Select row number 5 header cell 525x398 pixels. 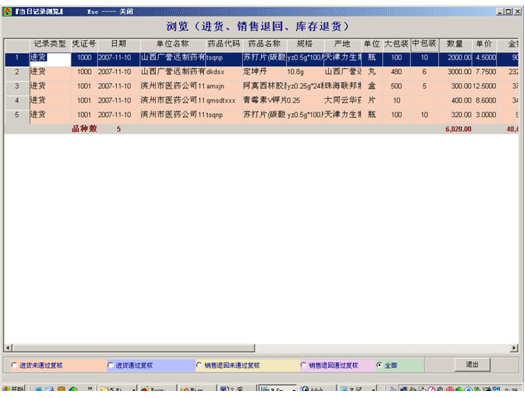(17, 115)
